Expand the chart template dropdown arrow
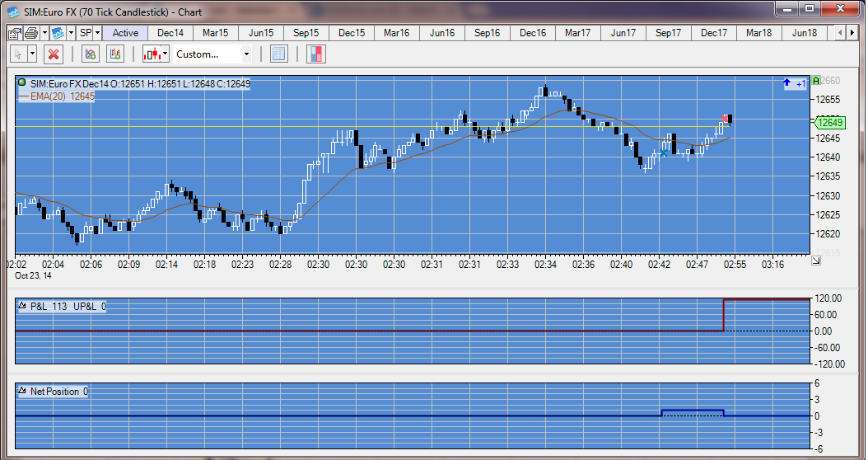This screenshot has width=868, height=460. tap(71, 33)
